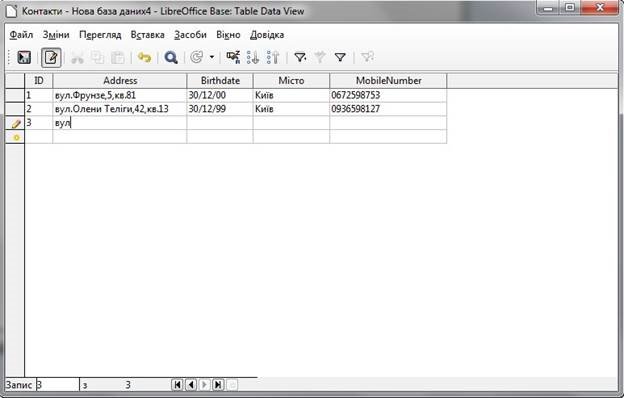Open the Вставка menu

click(x=148, y=35)
